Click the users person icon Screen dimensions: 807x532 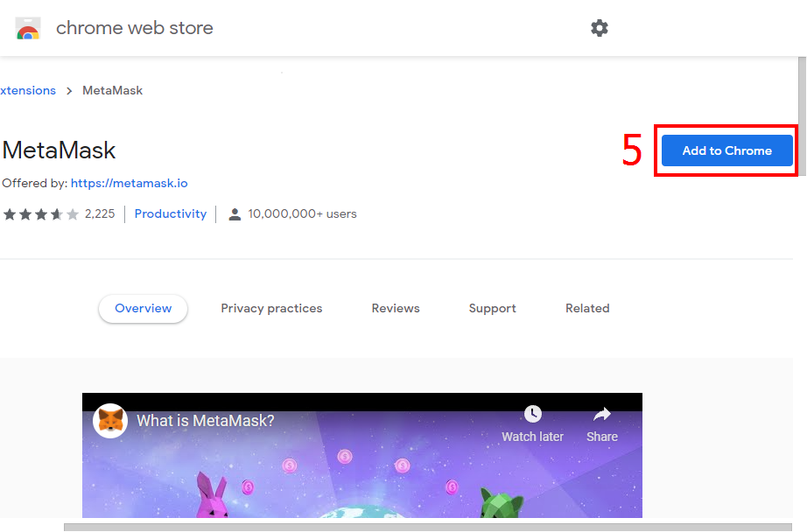(235, 214)
